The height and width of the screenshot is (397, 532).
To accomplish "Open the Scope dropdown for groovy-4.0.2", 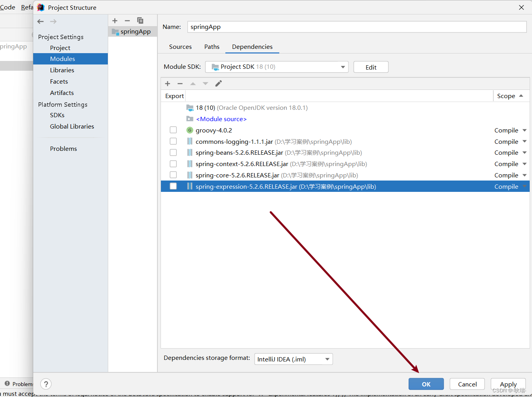I will tap(525, 130).
